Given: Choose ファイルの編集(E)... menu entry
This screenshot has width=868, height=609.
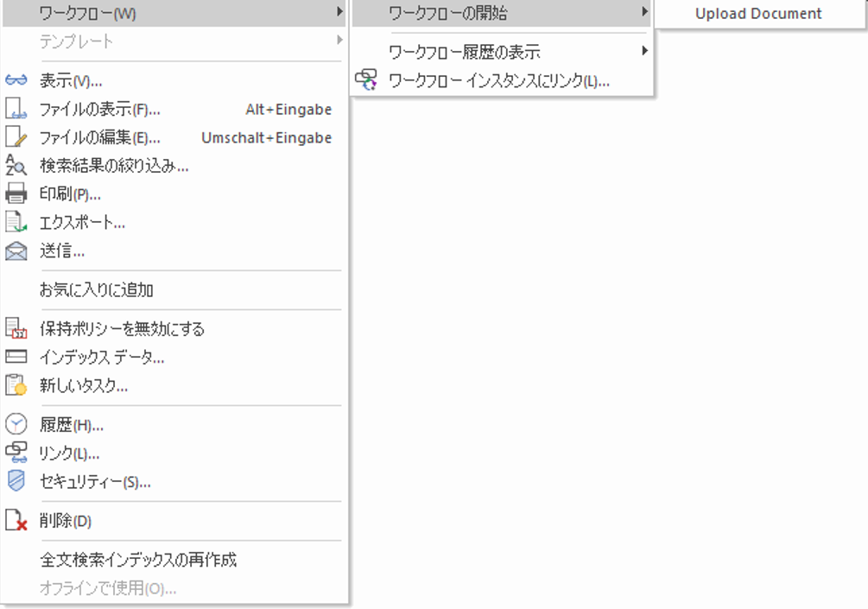Looking at the screenshot, I should point(174,137).
